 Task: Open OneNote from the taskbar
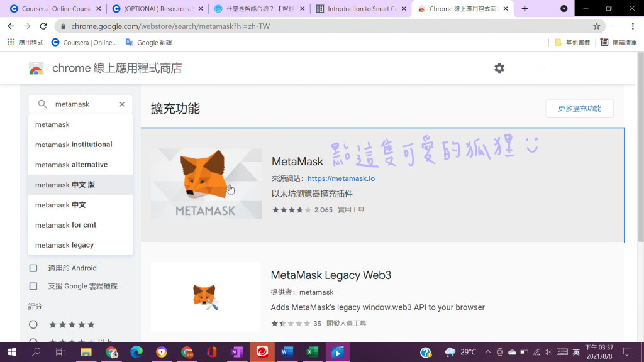pos(237,352)
